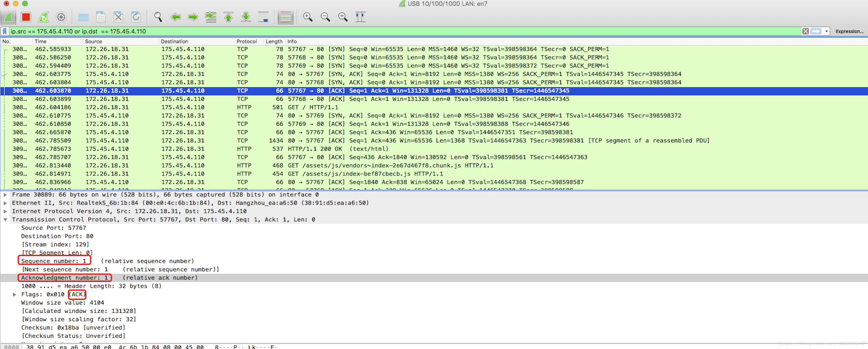The width and height of the screenshot is (868, 349).
Task: Open capture options gear icon
Action: point(61,17)
